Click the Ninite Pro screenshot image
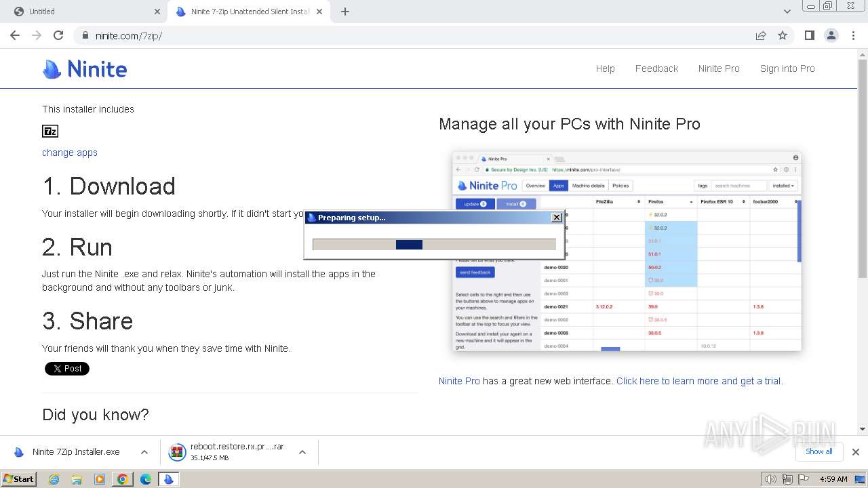868x488 pixels. click(627, 251)
